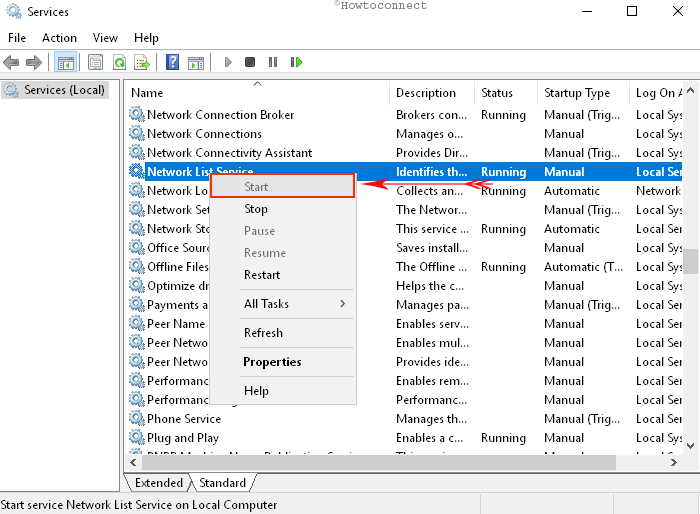700x514 pixels.
Task: Sort by the Name column header
Action: 257,93
